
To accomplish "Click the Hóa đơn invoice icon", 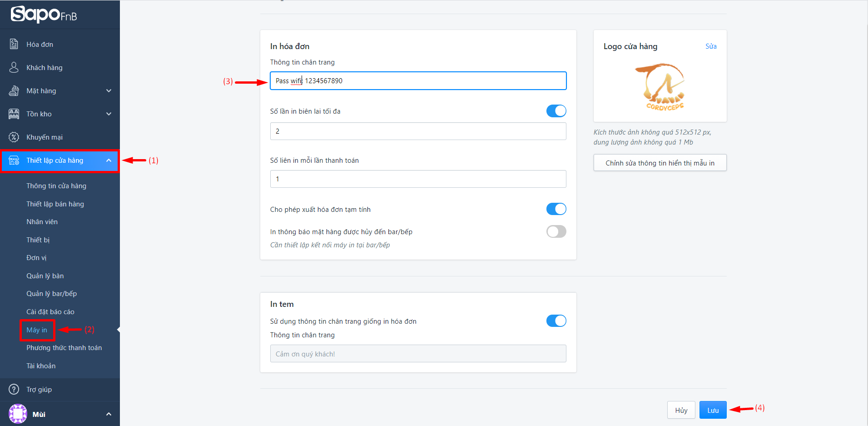I will click(14, 44).
